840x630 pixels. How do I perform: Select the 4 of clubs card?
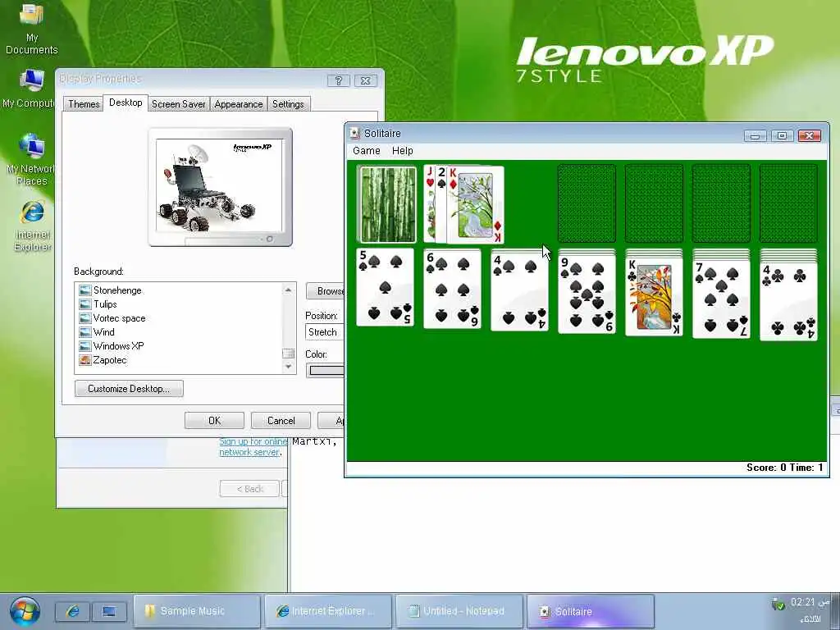[x=788, y=301]
